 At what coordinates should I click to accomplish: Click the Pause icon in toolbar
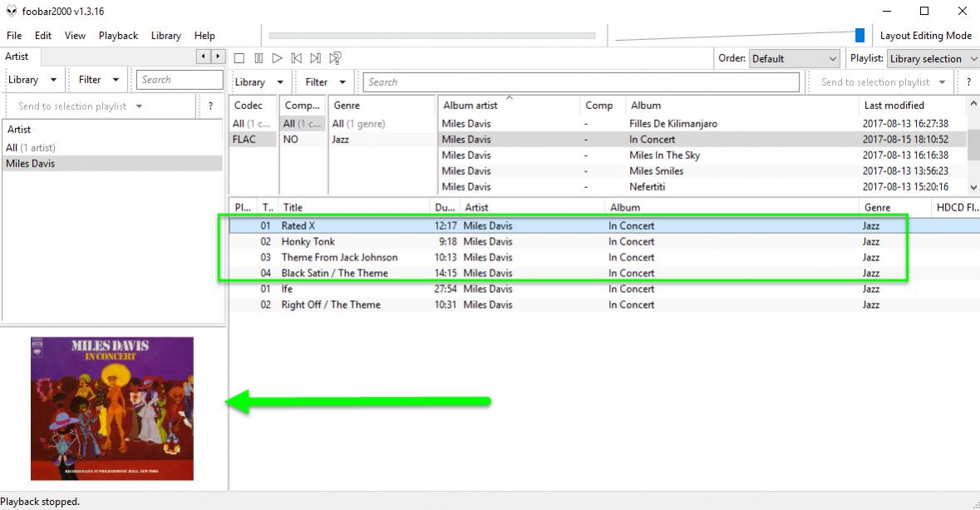click(259, 58)
